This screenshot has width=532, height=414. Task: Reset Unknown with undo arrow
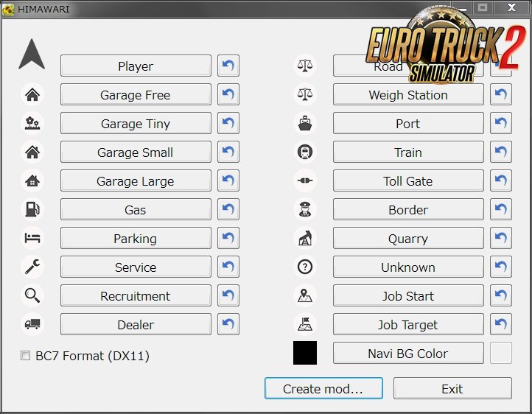pyautogui.click(x=501, y=267)
